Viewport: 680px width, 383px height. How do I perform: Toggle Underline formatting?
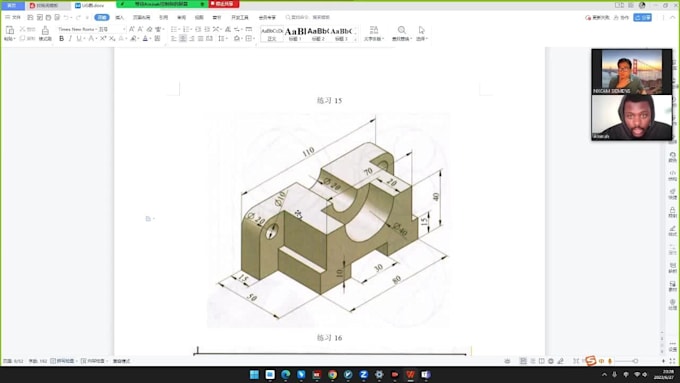click(x=78, y=39)
